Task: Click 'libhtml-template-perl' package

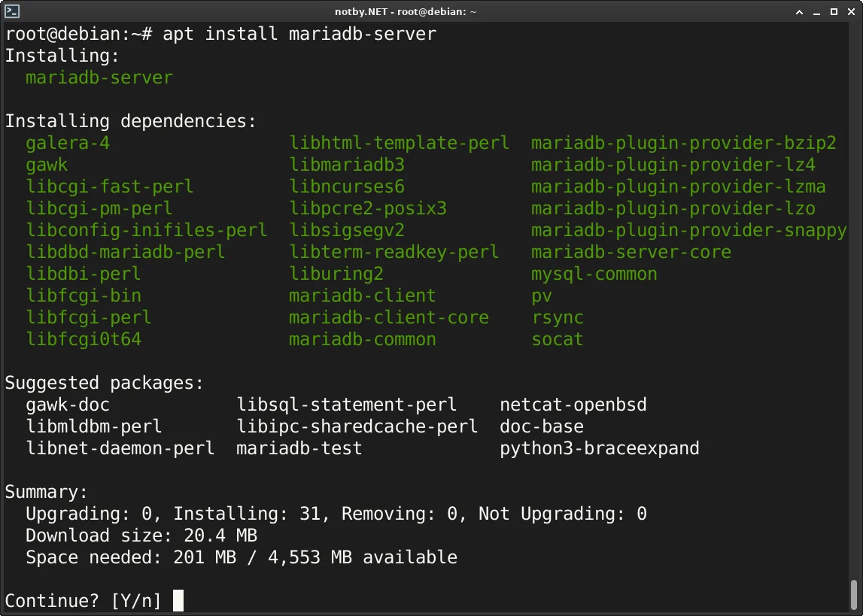Action: pyautogui.click(x=400, y=143)
